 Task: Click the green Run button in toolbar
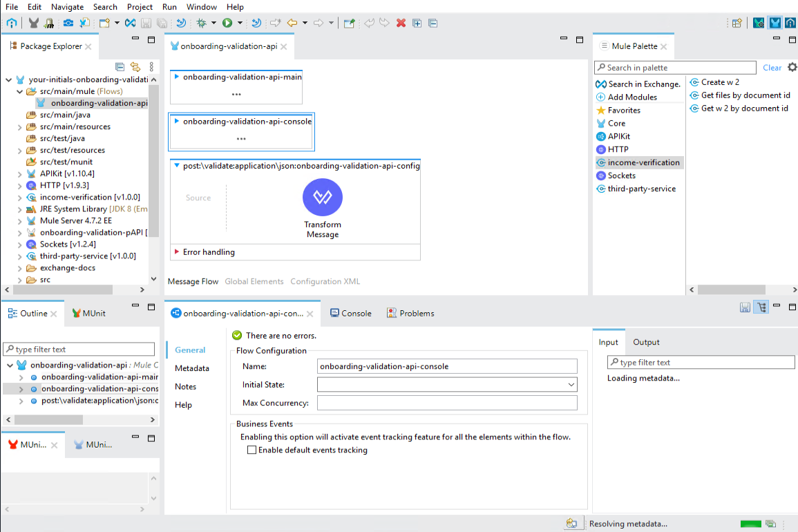[227, 23]
